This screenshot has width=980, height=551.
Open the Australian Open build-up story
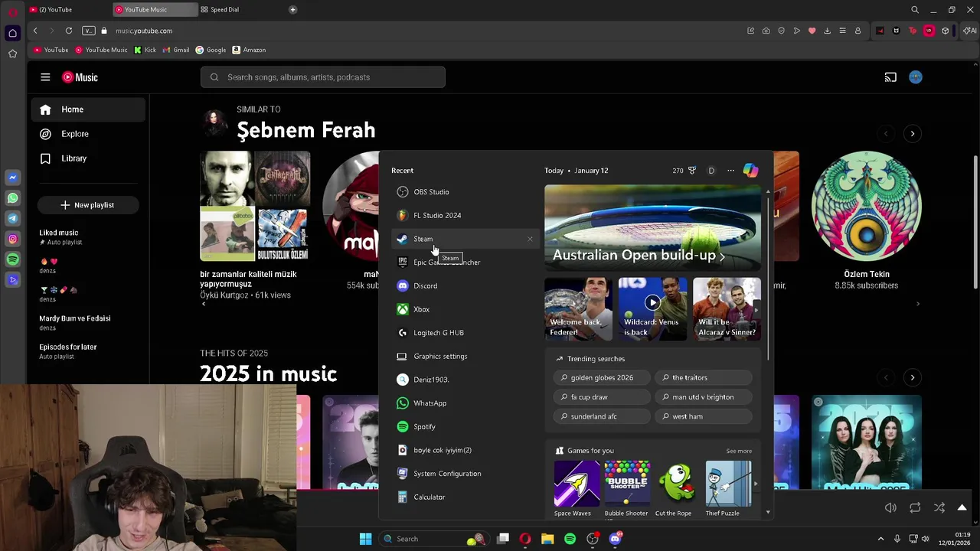652,227
